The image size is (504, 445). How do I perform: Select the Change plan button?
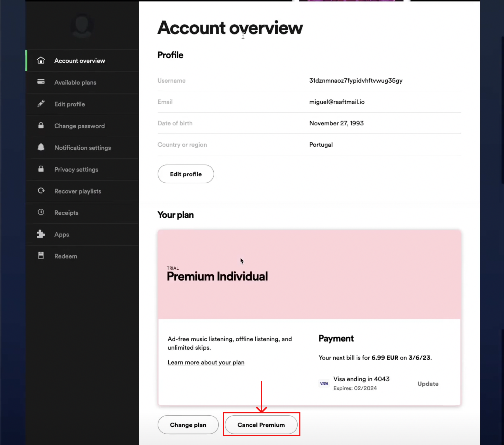(188, 424)
